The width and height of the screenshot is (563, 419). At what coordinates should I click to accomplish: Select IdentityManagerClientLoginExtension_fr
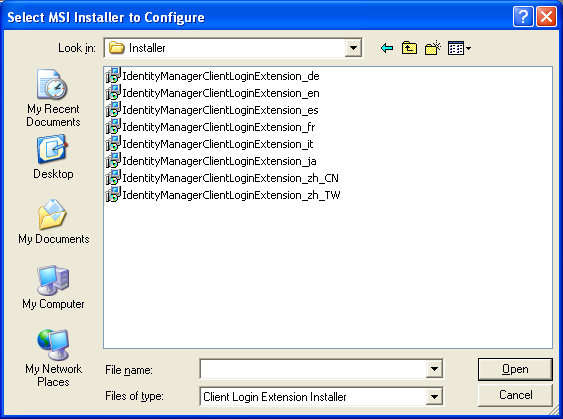pyautogui.click(x=219, y=127)
